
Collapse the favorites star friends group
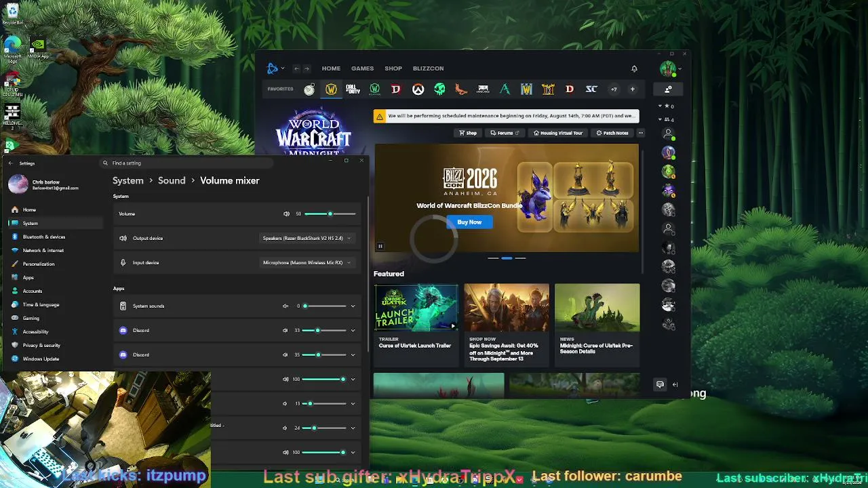[x=660, y=106]
